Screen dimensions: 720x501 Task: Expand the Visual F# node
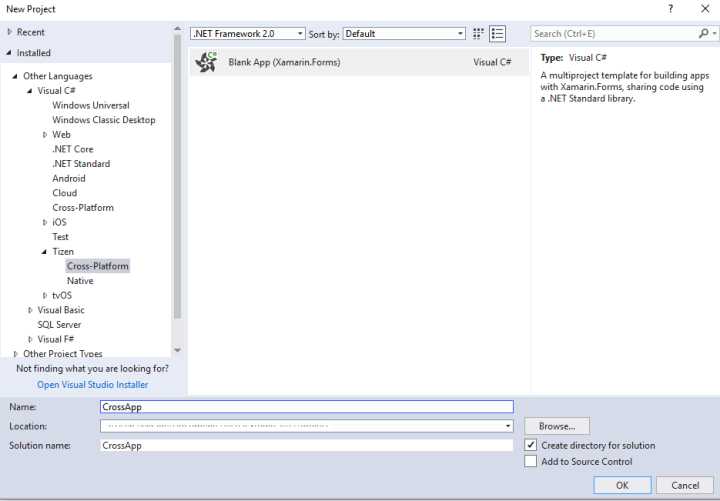(30, 339)
